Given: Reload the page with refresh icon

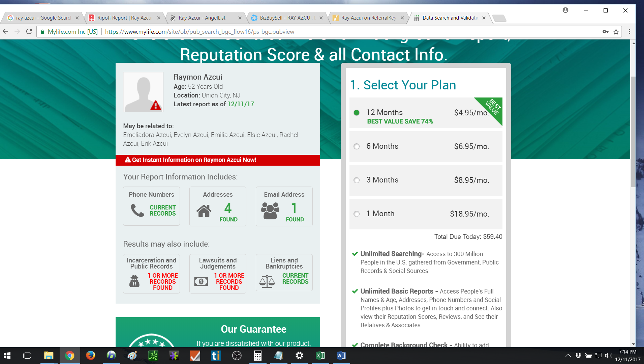Looking at the screenshot, I should pyautogui.click(x=29, y=32).
